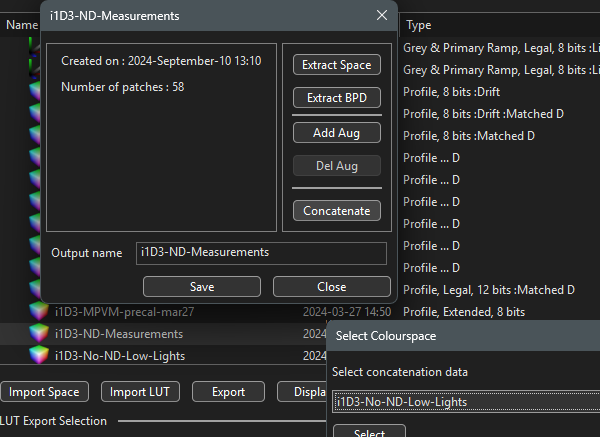Click 'Profile, 8 bits :Drift :Matched D' cell
The image size is (600, 437).
point(483,114)
